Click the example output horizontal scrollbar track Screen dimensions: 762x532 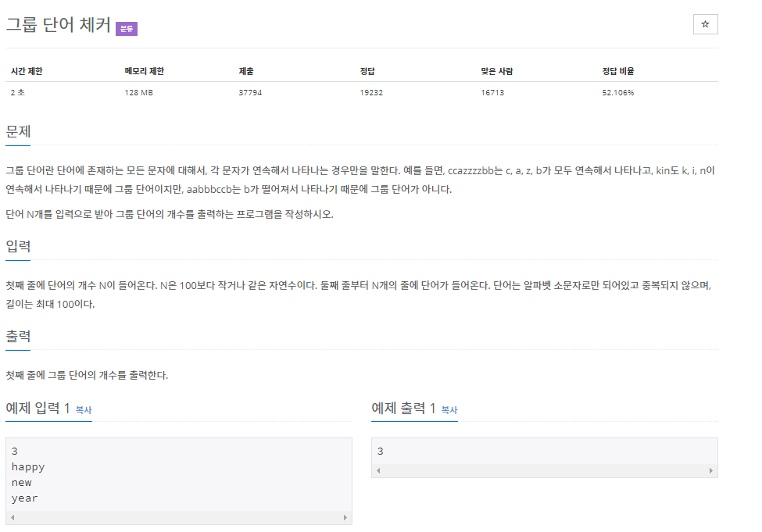tap(545, 470)
